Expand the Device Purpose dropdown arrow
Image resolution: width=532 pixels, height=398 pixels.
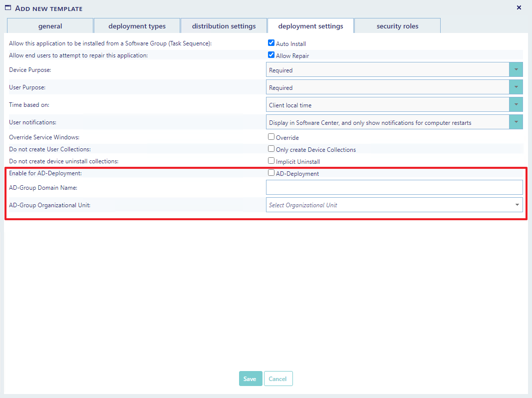516,70
